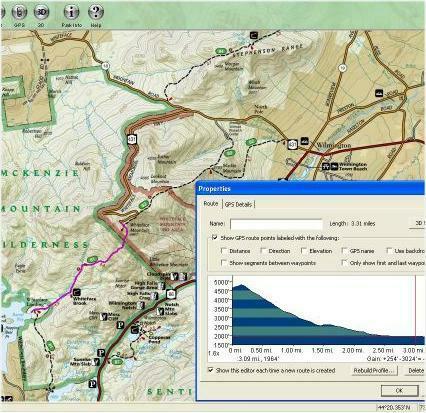The image size is (426, 413).
Task: Click the elevation profile peak near 0.25 mi
Action: [242, 285]
